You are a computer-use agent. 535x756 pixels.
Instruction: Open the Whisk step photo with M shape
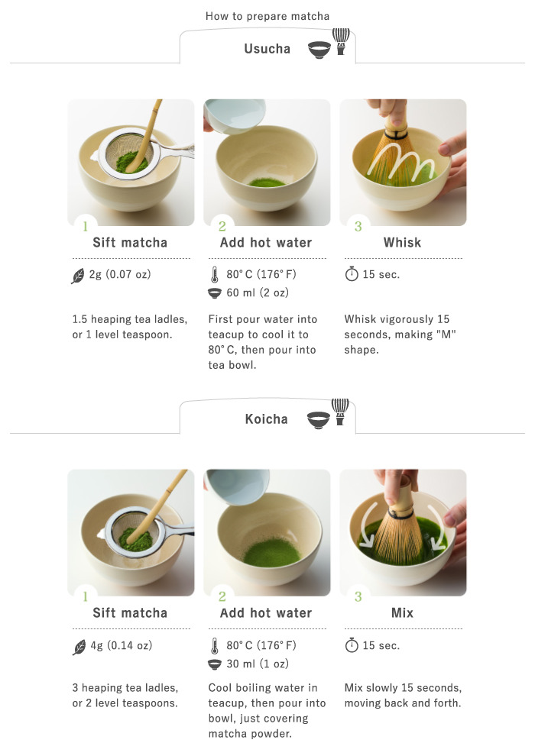[x=403, y=163]
